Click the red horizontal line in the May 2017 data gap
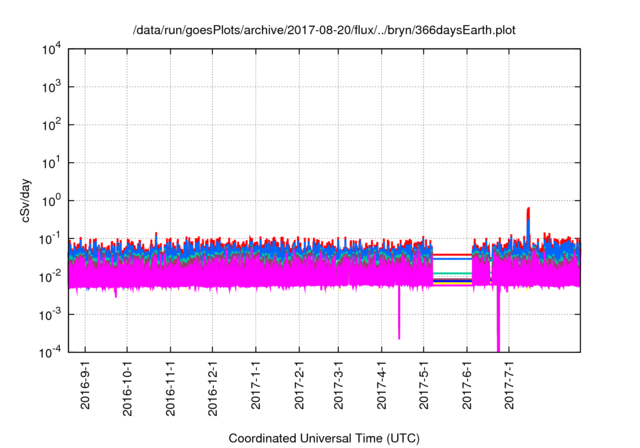The height and width of the screenshot is (448, 640). (x=452, y=254)
